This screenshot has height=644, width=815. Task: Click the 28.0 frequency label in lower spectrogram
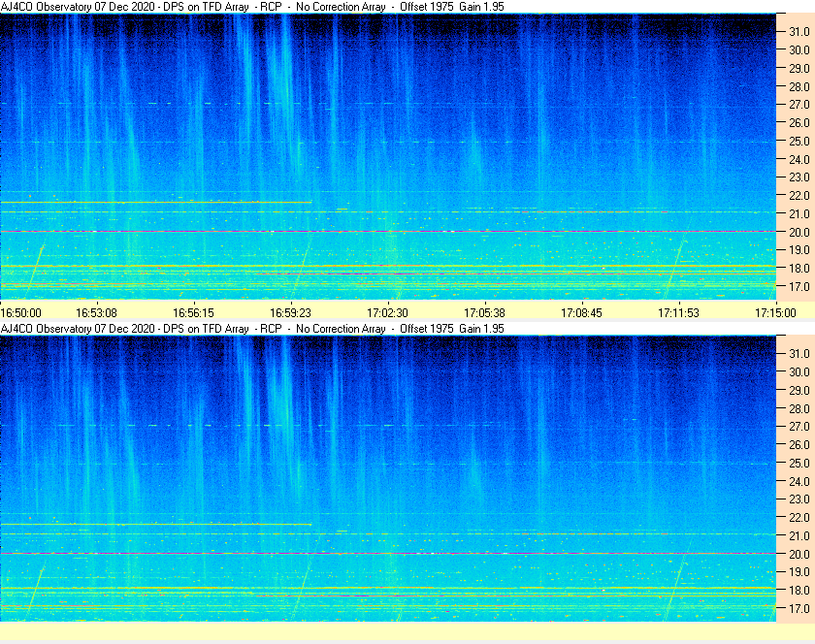(799, 408)
